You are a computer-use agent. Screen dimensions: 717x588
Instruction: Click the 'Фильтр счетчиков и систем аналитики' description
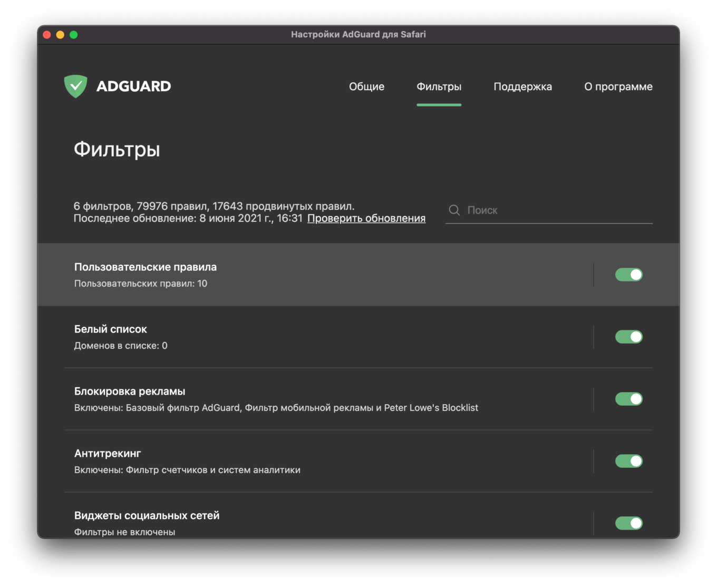tap(187, 470)
